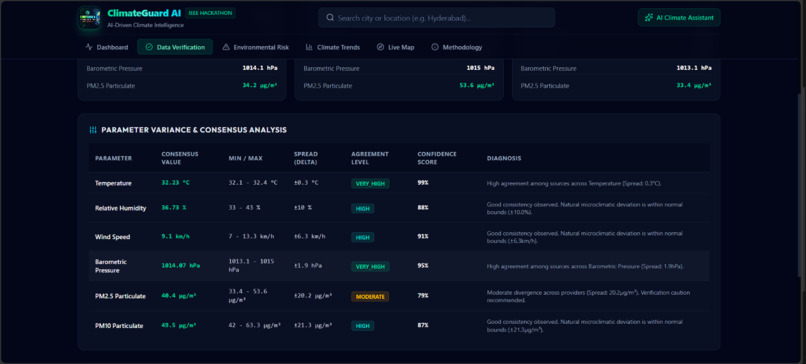Click the 49.5 µg/m³ consensus value
Viewport: 806px width, 364px height.
click(x=179, y=325)
